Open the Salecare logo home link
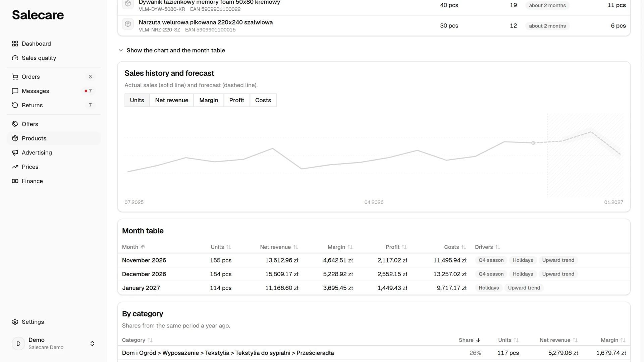Screen dimensions: 644x362 38,15
